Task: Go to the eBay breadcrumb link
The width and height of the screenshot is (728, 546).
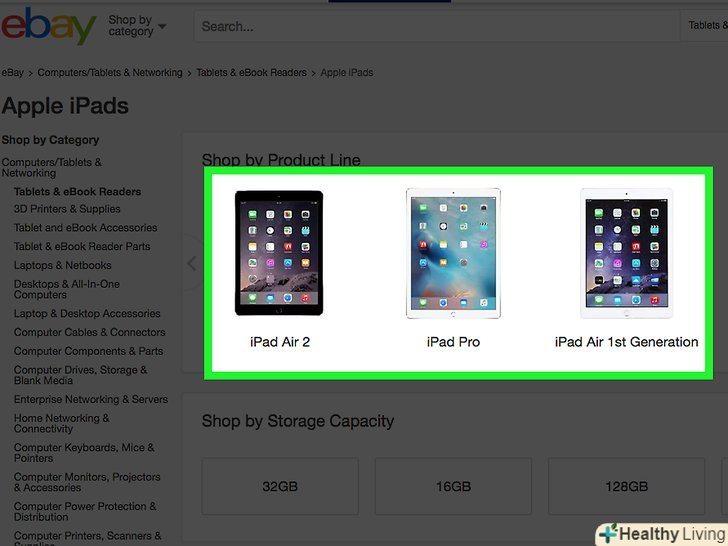Action: coord(13,73)
